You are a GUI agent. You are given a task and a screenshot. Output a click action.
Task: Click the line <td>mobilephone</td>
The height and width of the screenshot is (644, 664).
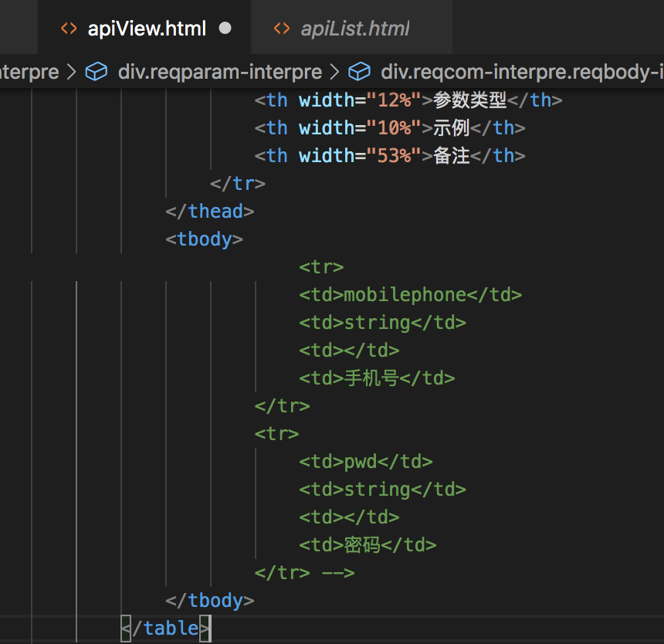click(410, 295)
